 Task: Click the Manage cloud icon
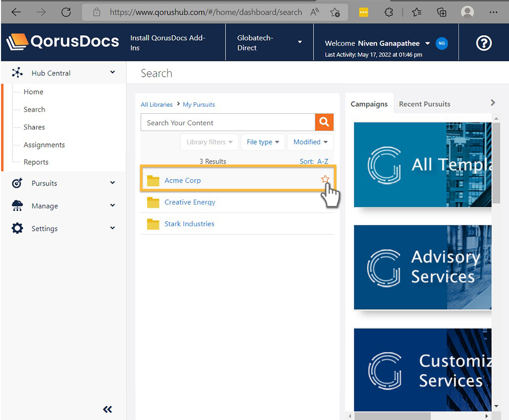[17, 205]
